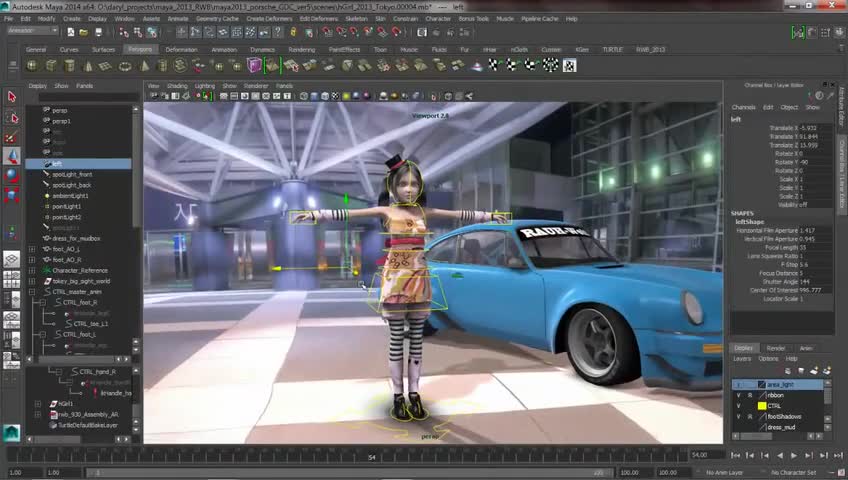Click the Translate X value field
The width and height of the screenshot is (848, 480).
click(x=818, y=128)
